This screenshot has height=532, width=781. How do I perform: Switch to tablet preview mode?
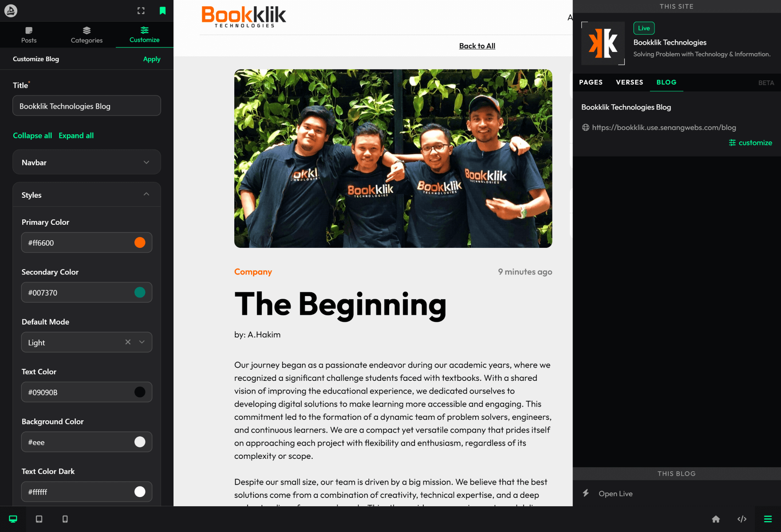pos(39,519)
